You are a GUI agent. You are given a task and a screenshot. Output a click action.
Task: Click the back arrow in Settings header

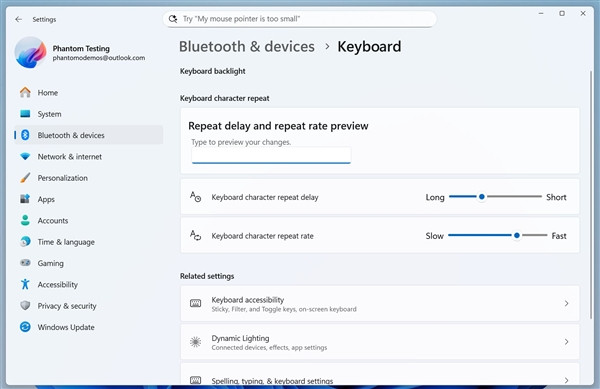pos(18,19)
